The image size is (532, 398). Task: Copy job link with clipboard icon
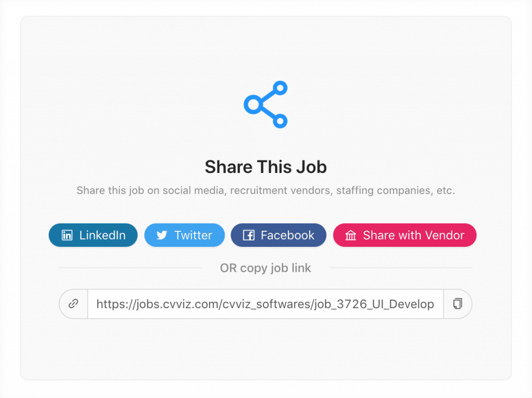[457, 303]
